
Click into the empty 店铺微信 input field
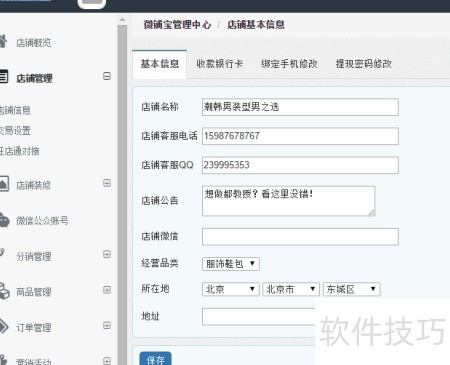[x=300, y=237]
